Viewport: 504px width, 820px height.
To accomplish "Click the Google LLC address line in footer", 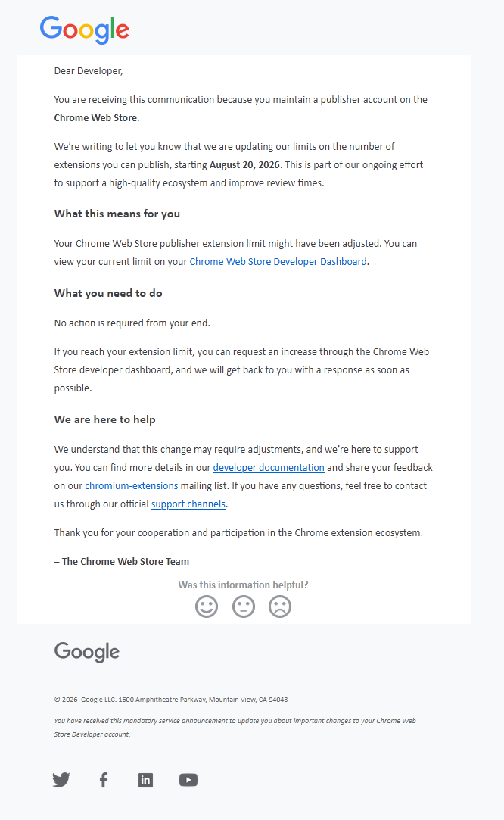I will coord(171,699).
